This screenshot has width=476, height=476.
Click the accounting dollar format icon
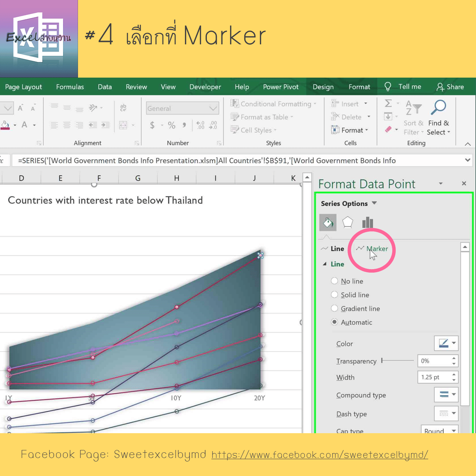click(x=152, y=125)
